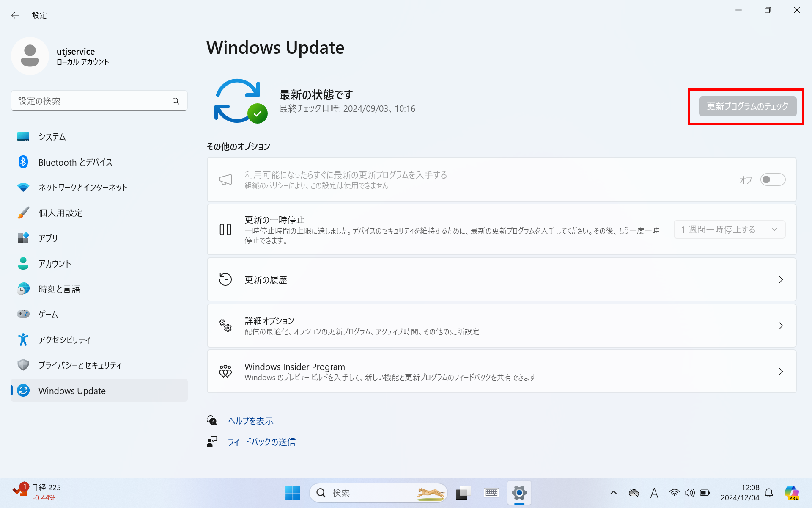
Task: Show hidden tray icons chevron
Action: (614, 493)
